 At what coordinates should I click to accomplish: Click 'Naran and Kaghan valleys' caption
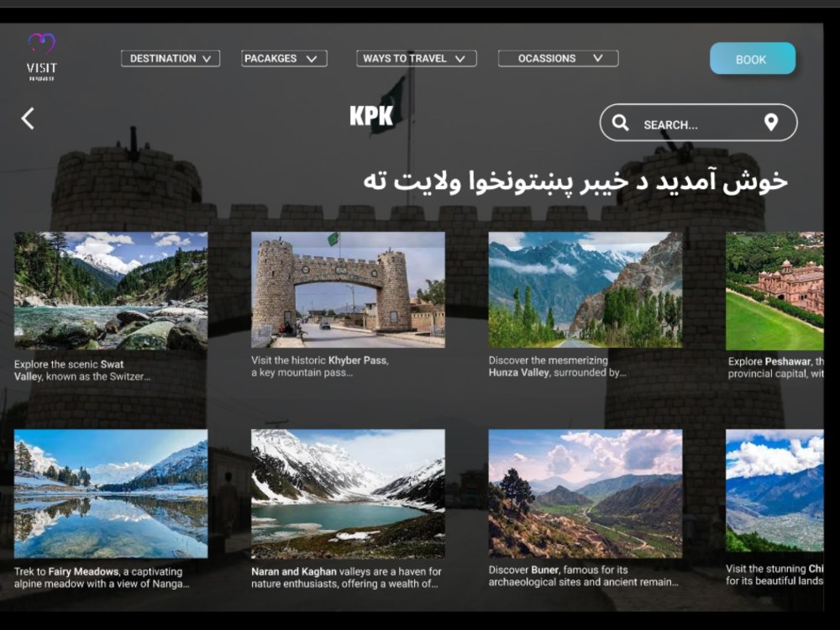[347, 578]
